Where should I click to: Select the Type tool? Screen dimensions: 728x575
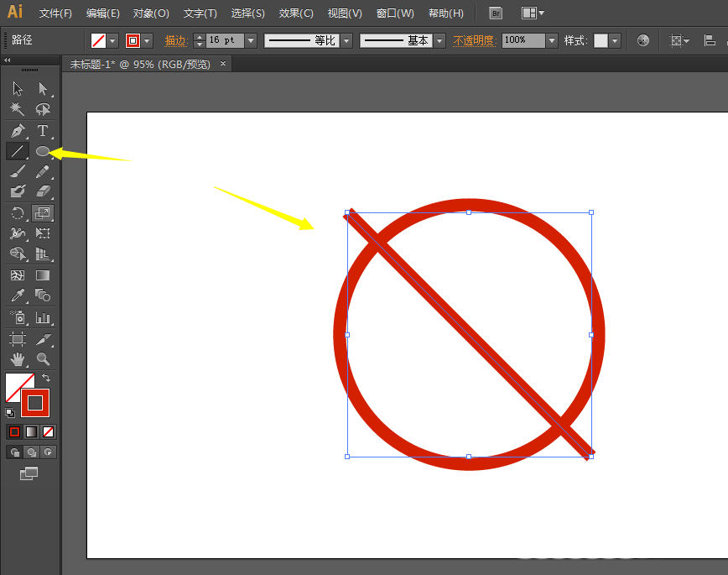coord(43,131)
